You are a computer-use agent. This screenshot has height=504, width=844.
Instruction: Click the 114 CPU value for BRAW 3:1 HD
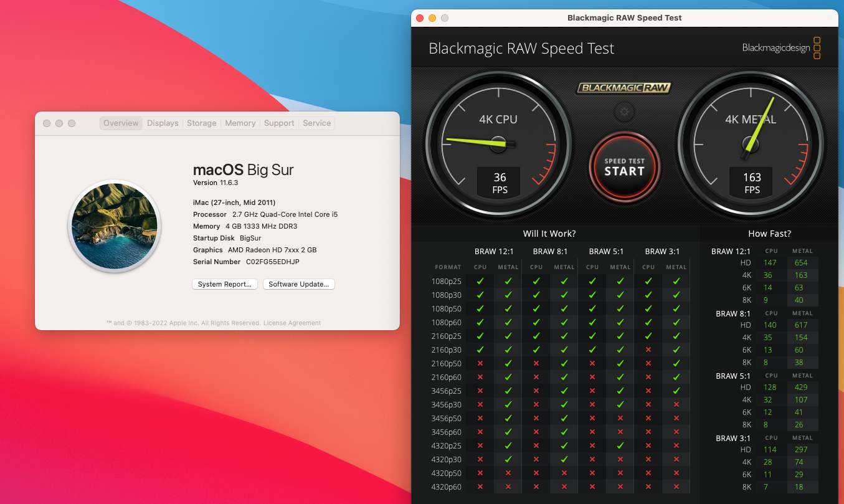click(x=770, y=450)
